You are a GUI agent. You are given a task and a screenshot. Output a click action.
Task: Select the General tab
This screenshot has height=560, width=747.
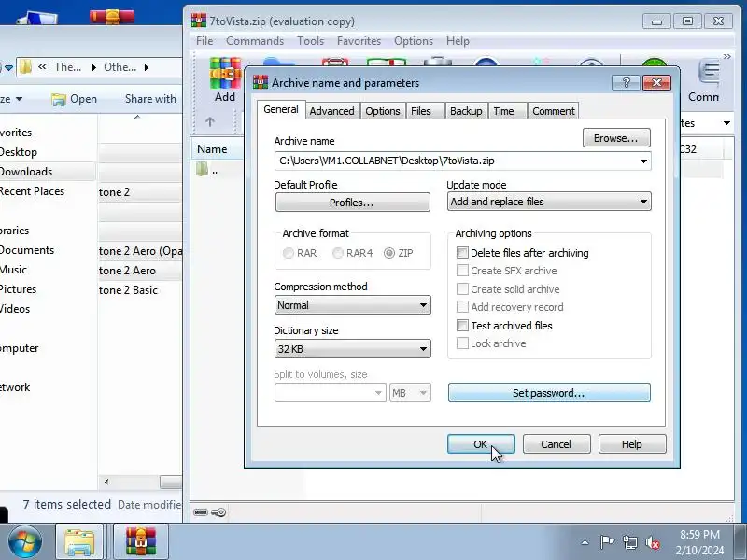tap(281, 109)
